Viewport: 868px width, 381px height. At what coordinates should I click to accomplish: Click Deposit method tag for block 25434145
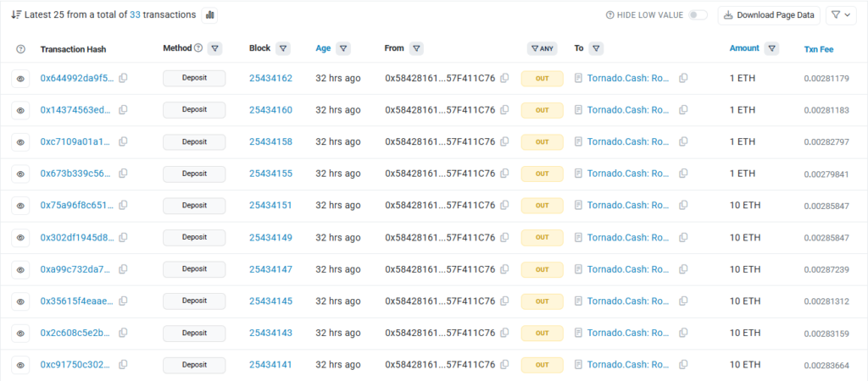pyautogui.click(x=194, y=301)
